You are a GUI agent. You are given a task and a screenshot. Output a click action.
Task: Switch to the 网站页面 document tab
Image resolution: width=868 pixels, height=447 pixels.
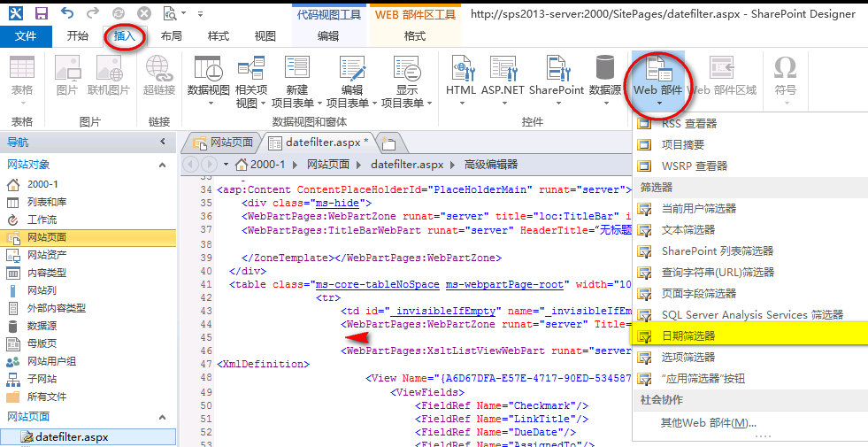tap(223, 143)
